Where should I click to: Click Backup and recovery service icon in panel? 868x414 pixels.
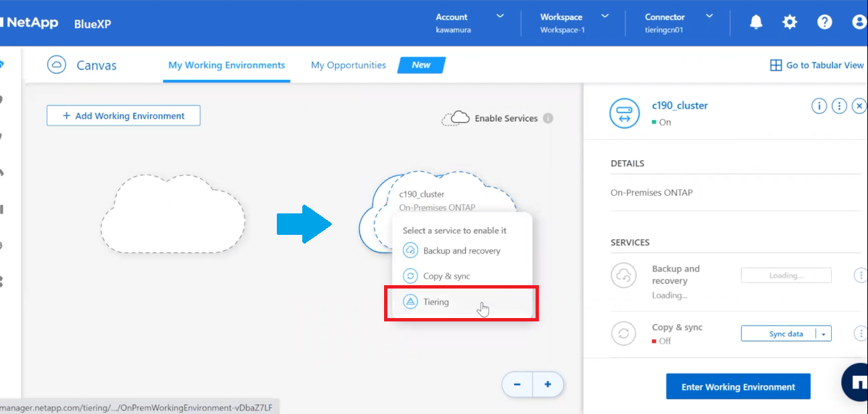click(x=623, y=275)
